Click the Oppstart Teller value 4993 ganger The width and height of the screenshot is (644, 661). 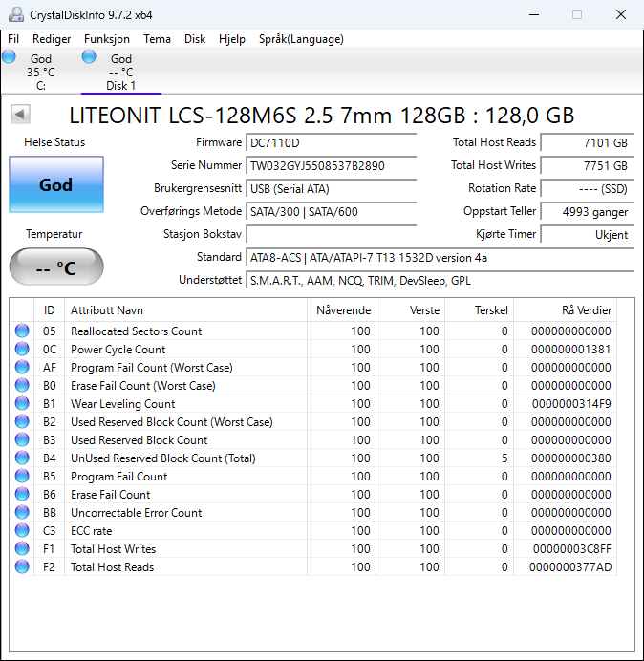pos(588,212)
